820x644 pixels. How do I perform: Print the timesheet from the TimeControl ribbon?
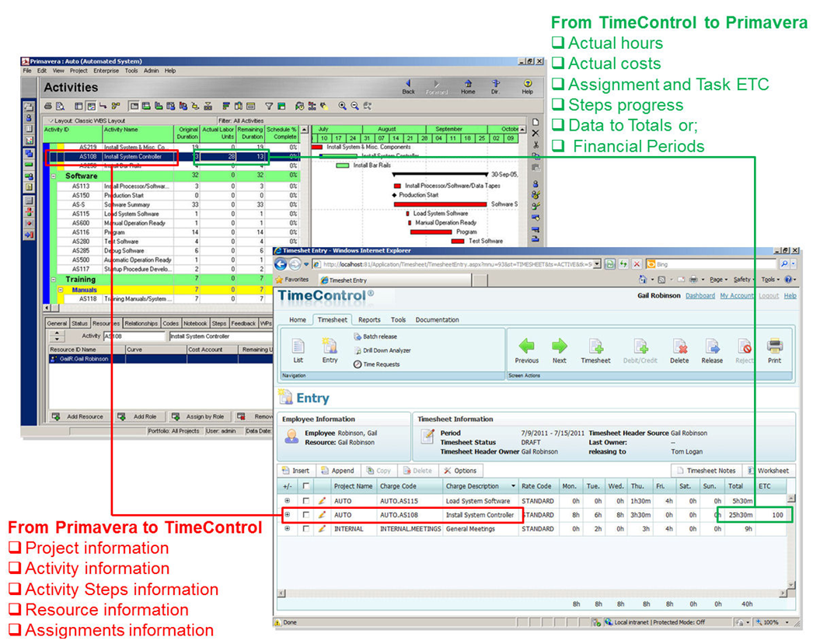pyautogui.click(x=774, y=351)
